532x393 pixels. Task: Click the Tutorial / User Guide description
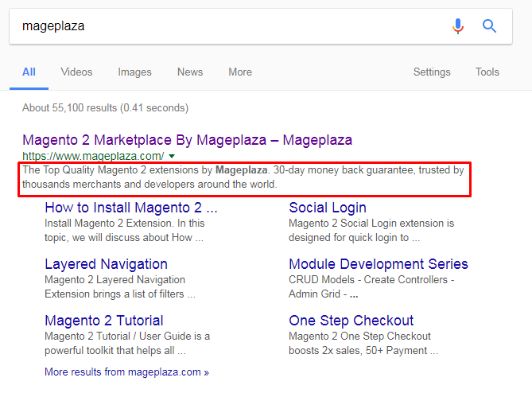point(127,343)
